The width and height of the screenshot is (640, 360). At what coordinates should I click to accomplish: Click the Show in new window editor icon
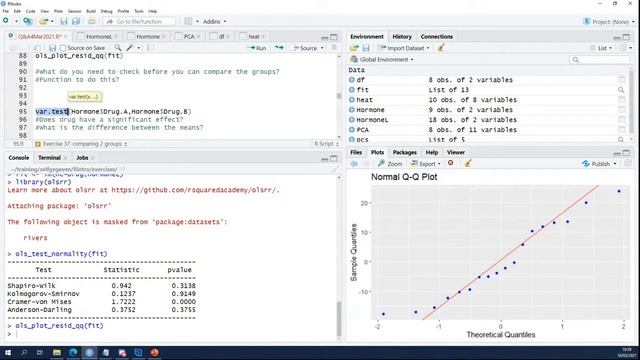[x=37, y=48]
